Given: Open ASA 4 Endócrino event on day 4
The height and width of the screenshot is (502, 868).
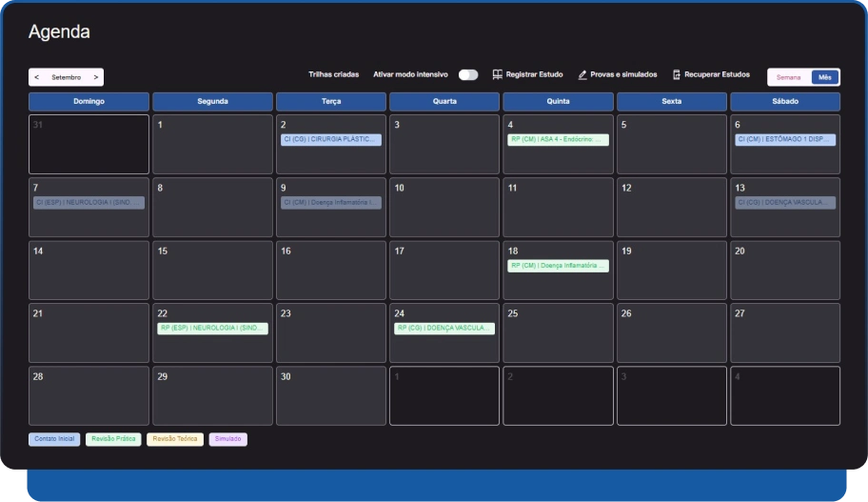Looking at the screenshot, I should [558, 139].
